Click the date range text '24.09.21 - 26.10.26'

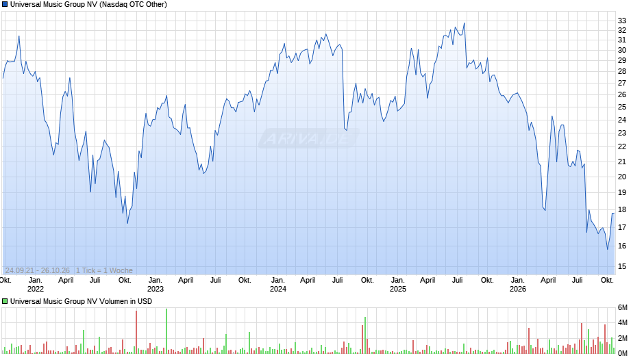[x=38, y=270]
